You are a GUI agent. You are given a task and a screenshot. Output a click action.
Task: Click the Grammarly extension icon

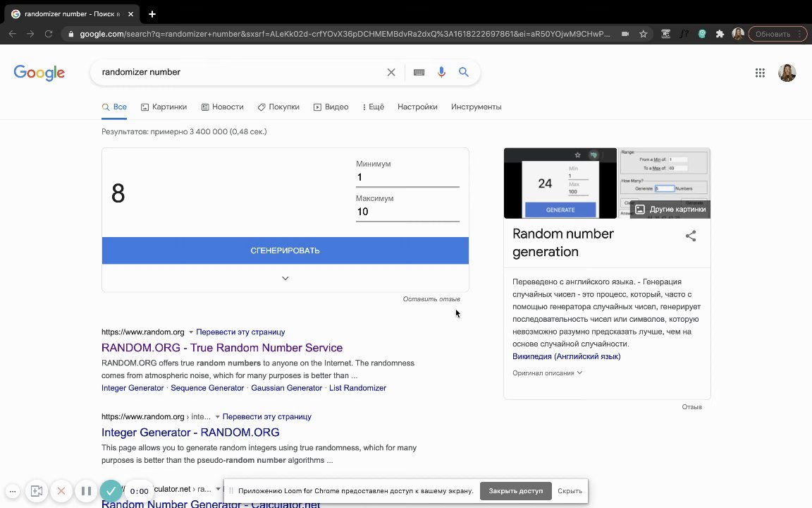(702, 34)
